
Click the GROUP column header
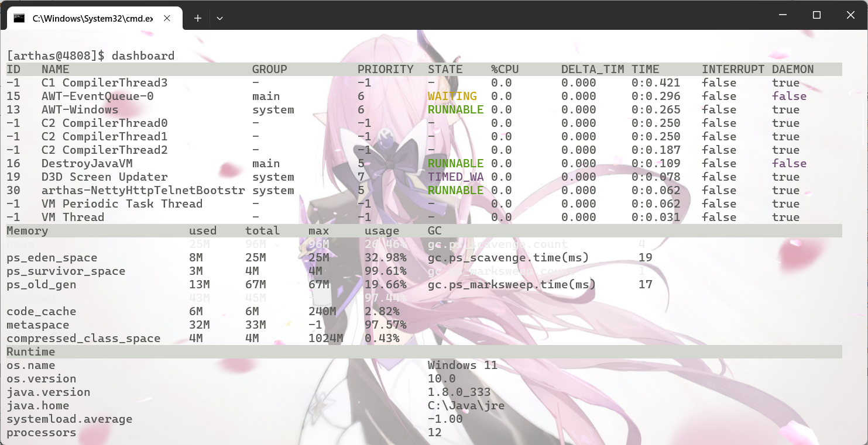(x=270, y=70)
